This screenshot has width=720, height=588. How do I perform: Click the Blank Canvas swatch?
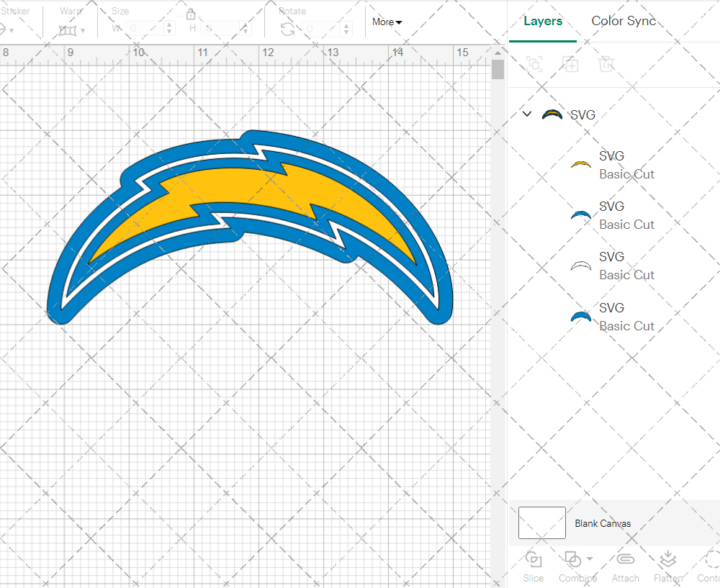pos(542,523)
